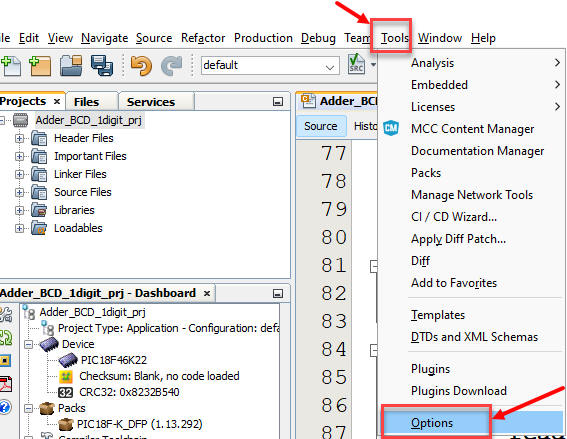Open the Production menu
Screen dimensions: 567x439
[x=263, y=38]
